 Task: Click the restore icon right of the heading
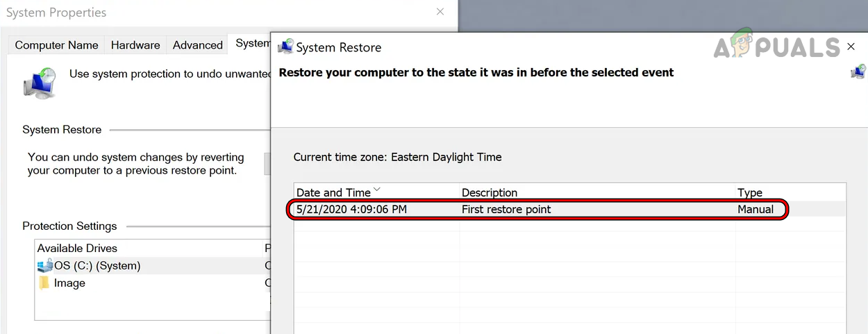click(859, 72)
